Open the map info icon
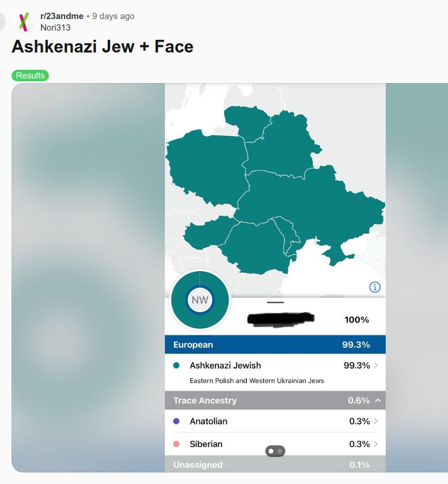The height and width of the screenshot is (484, 448). coord(375,287)
